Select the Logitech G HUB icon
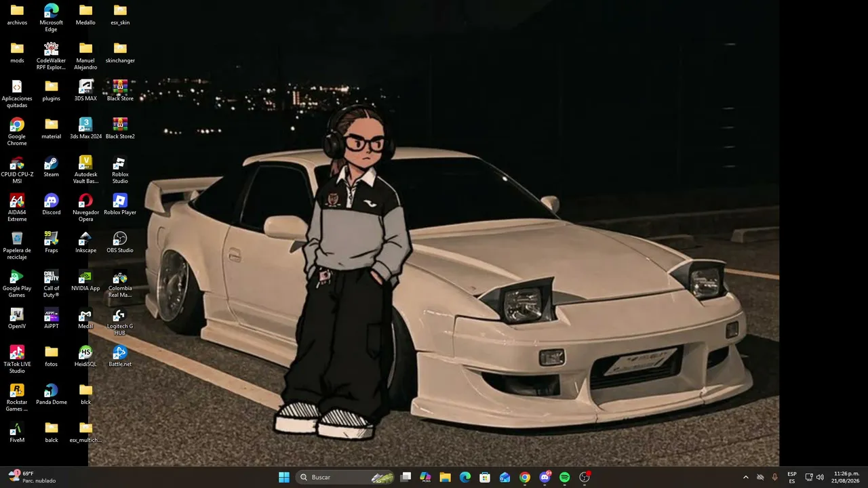 (x=120, y=321)
